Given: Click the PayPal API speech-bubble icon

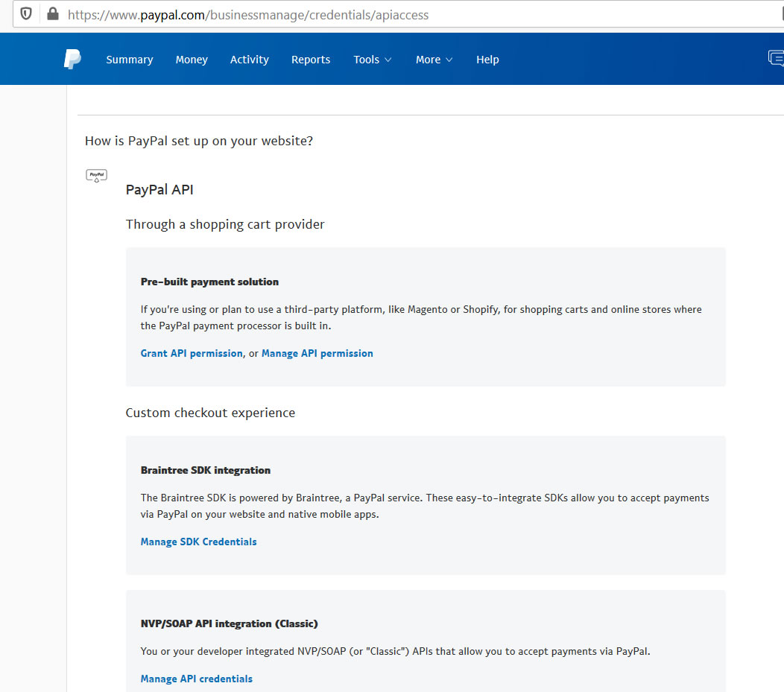Looking at the screenshot, I should (96, 175).
